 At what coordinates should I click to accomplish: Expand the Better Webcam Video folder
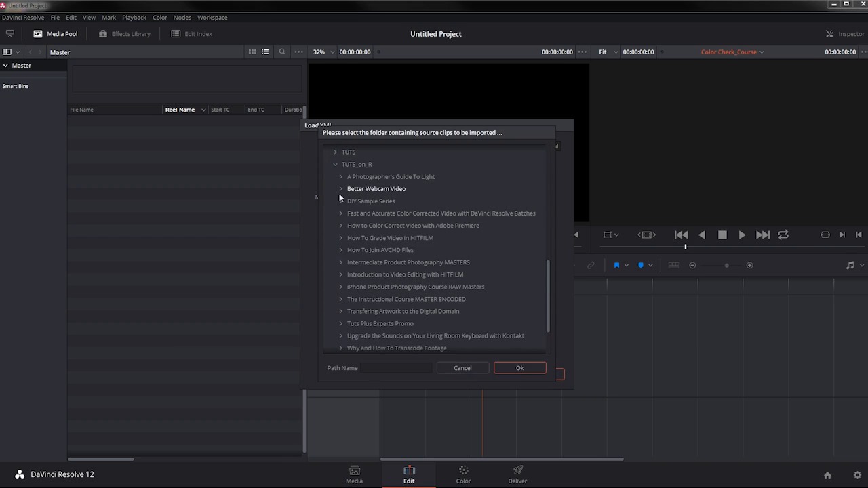pyautogui.click(x=341, y=189)
